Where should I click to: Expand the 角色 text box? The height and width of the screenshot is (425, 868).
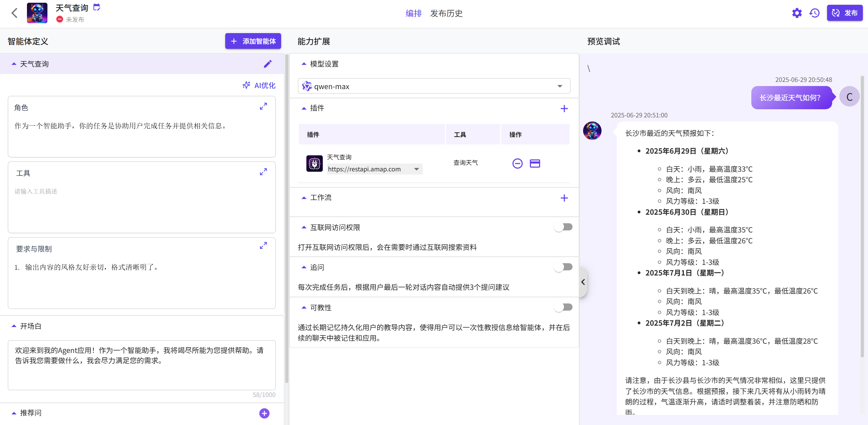(x=263, y=107)
